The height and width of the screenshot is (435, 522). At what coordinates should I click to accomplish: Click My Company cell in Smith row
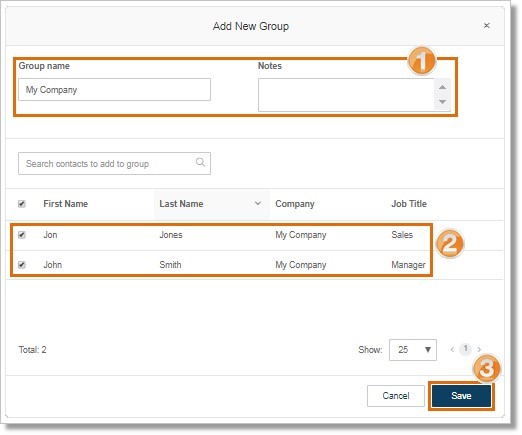coord(301,265)
